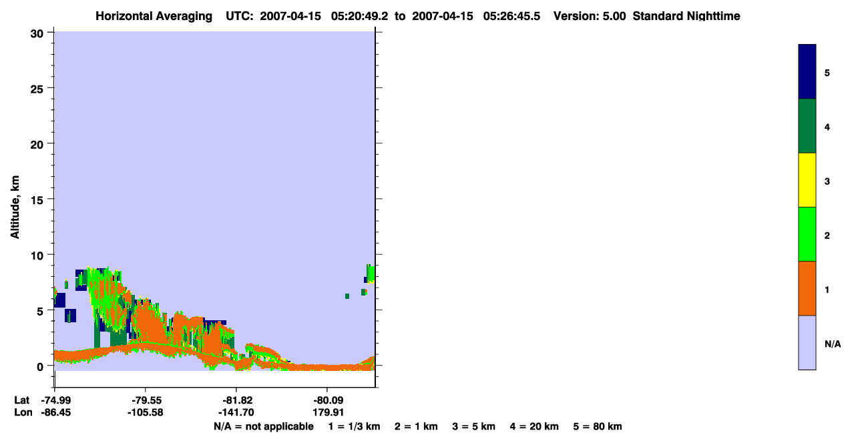Click the legend text 'N/A = not applicable'

pyautogui.click(x=263, y=426)
